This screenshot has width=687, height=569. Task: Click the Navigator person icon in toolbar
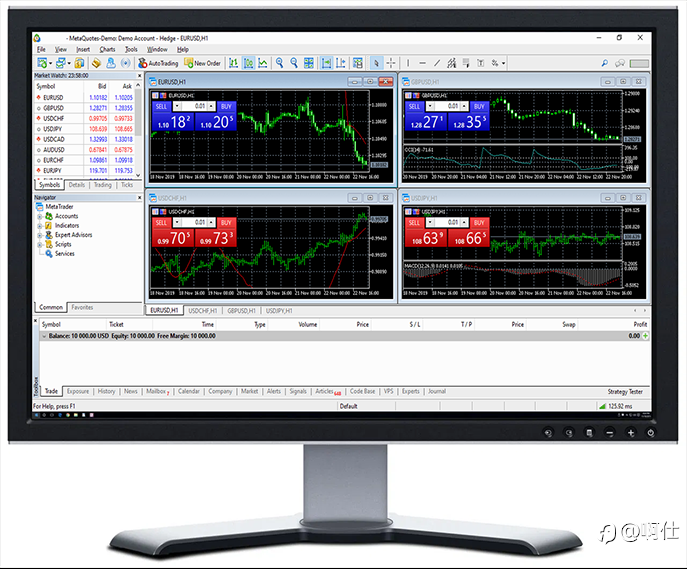pos(111,63)
